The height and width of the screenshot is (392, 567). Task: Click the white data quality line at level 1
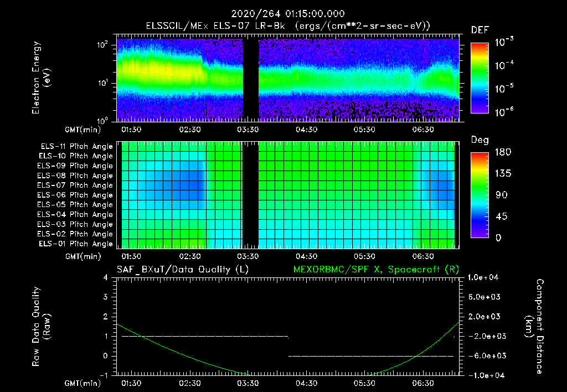(x=205, y=336)
